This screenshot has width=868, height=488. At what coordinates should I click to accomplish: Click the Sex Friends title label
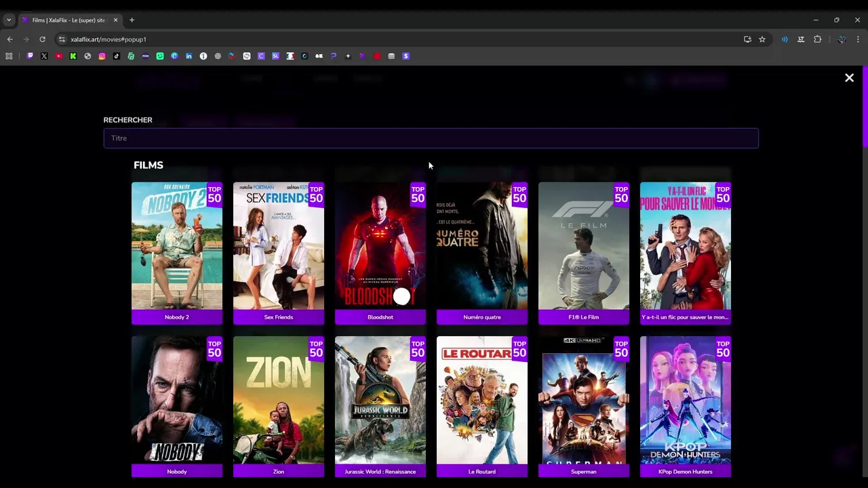tap(279, 317)
